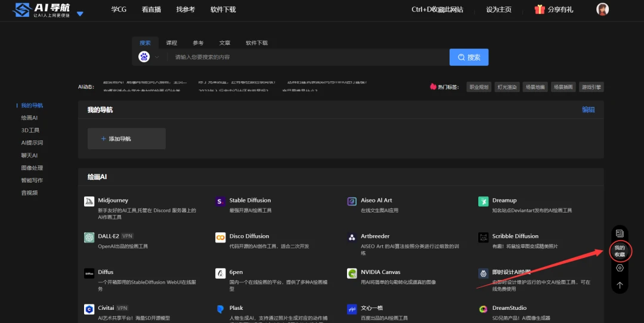Click the back-to-top arrow icon

620,285
